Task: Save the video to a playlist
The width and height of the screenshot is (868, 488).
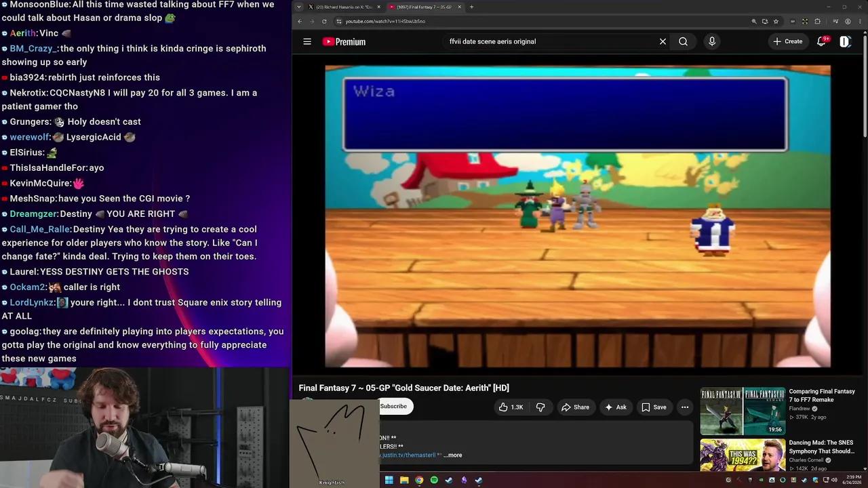Action: pos(654,407)
